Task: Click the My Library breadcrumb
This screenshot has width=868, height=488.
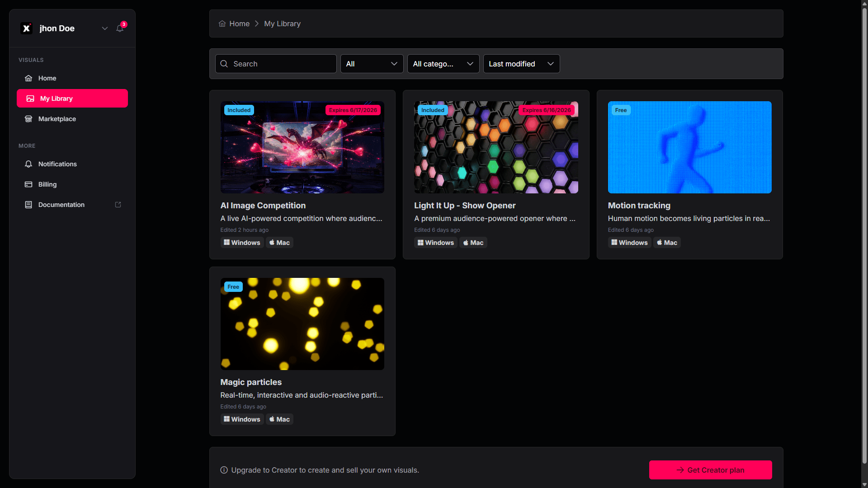Action: tap(282, 23)
